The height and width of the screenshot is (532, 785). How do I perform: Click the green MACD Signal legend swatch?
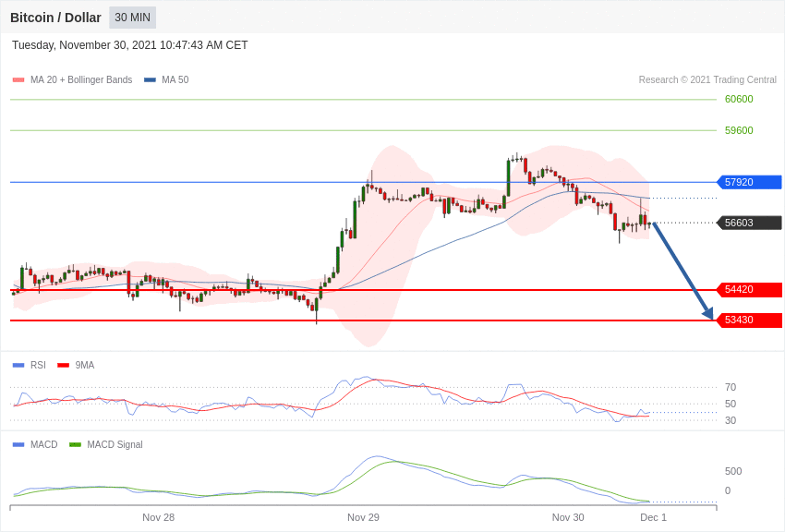(75, 444)
